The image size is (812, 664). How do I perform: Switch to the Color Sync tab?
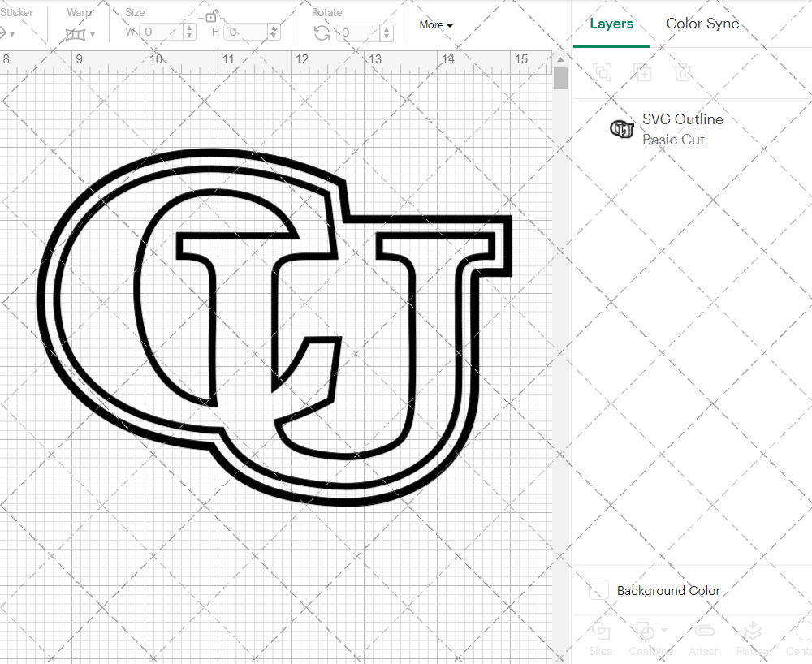702,24
